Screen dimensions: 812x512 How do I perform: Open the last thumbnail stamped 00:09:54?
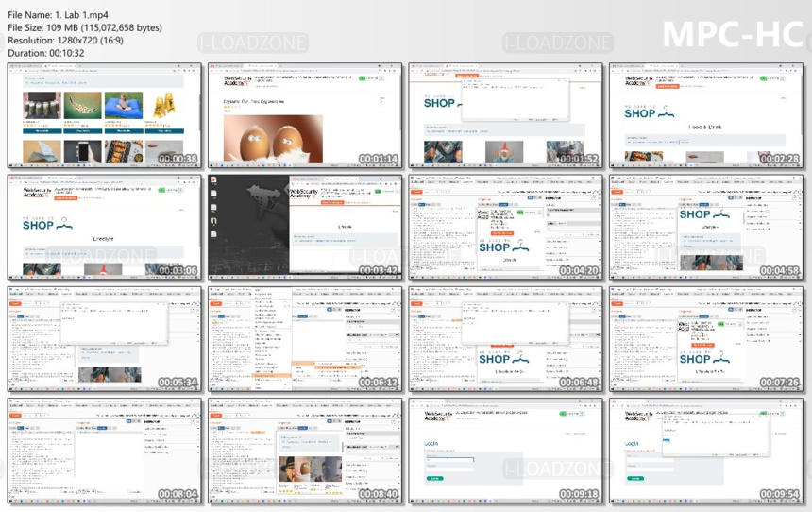(x=706, y=451)
